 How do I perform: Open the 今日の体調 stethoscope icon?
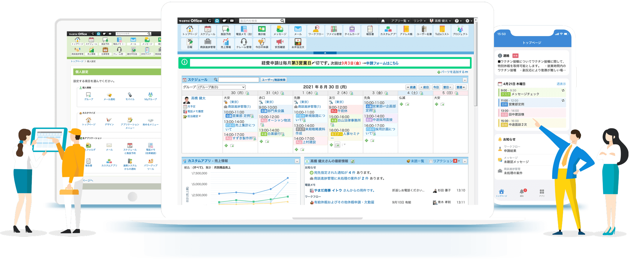[x=262, y=43]
